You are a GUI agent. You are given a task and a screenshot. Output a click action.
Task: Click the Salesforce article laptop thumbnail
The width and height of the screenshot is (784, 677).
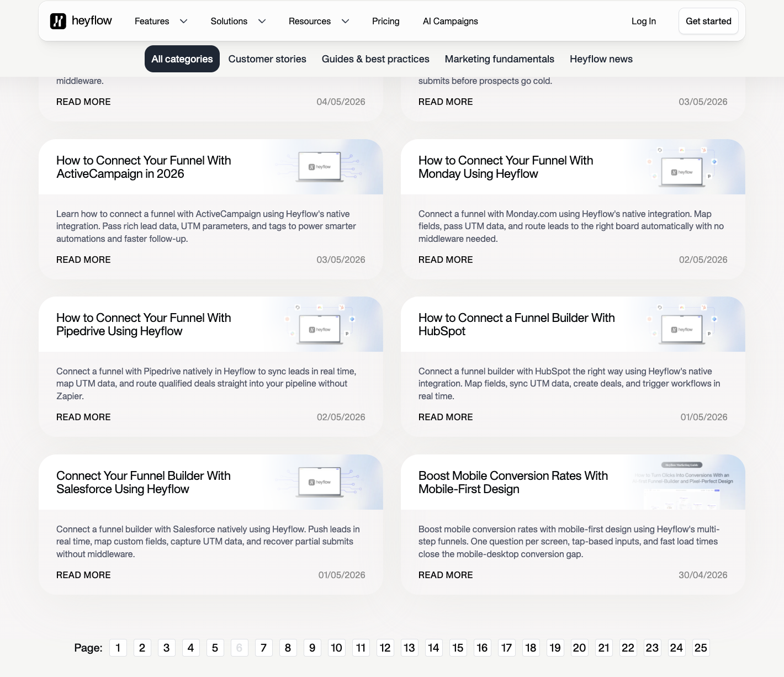[x=320, y=482]
